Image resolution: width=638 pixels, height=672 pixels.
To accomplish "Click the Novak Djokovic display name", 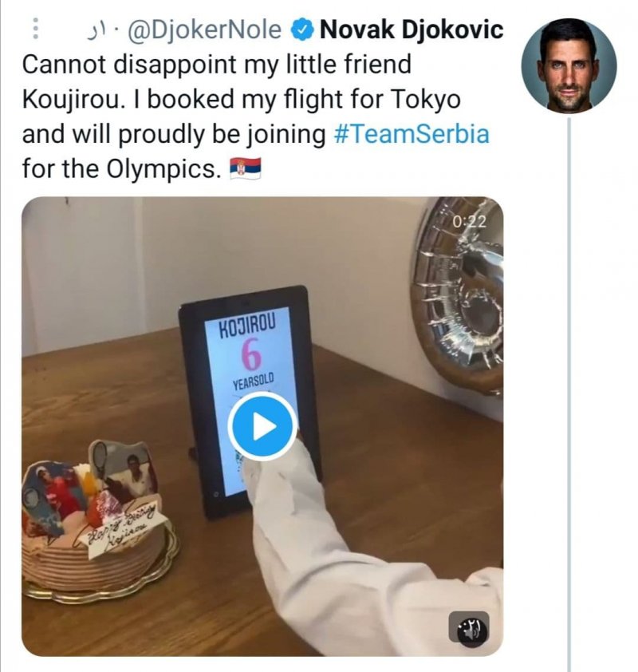I will 411,30.
